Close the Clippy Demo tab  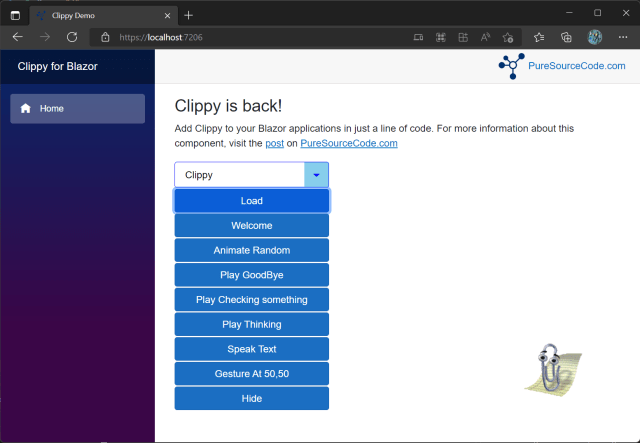[167, 16]
